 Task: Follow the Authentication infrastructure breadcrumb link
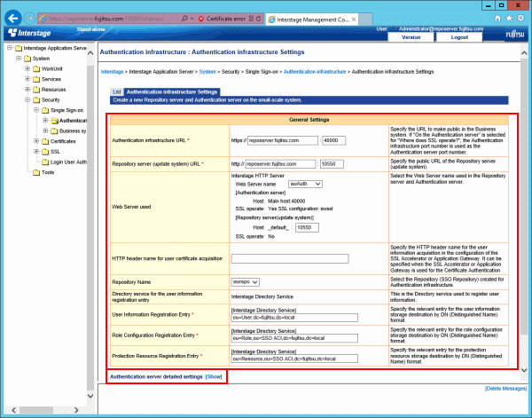pos(315,72)
